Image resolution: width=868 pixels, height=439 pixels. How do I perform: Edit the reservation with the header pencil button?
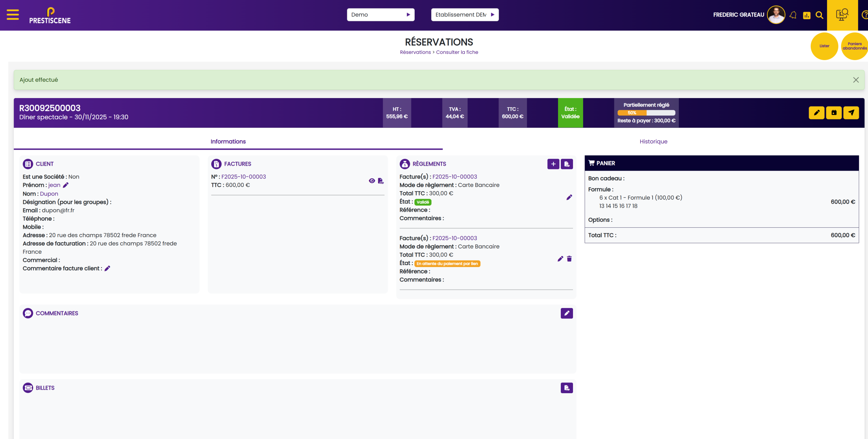(x=816, y=113)
